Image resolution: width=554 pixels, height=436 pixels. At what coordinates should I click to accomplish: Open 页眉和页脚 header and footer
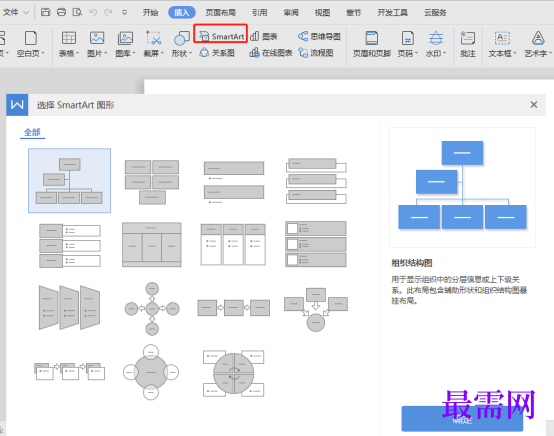pyautogui.click(x=371, y=44)
